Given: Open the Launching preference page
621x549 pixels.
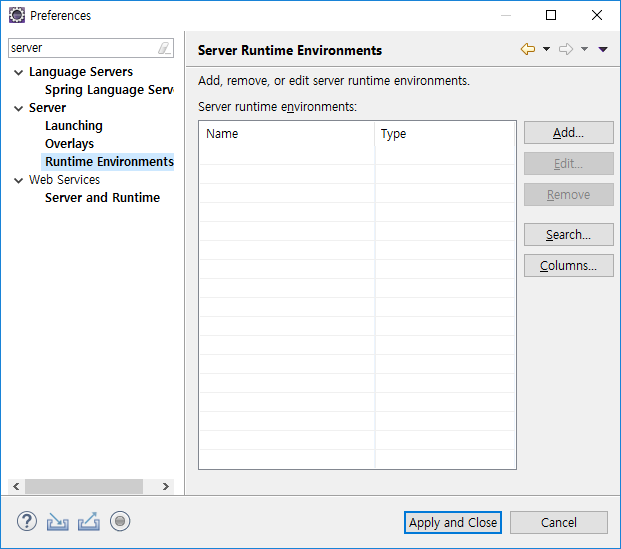Looking at the screenshot, I should [74, 126].
